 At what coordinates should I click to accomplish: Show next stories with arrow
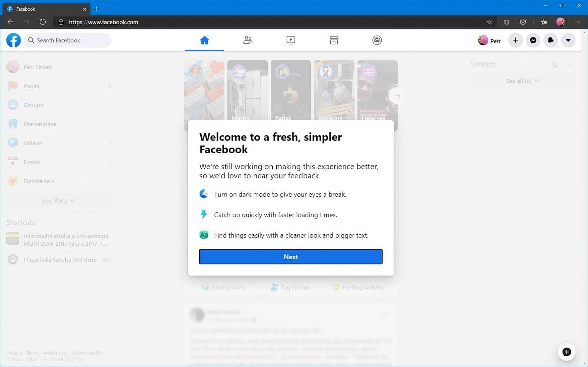coord(397,96)
